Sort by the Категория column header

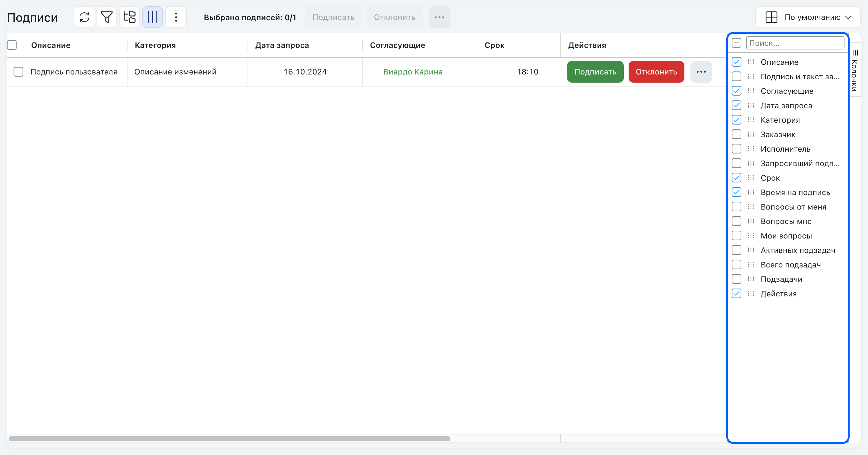155,45
